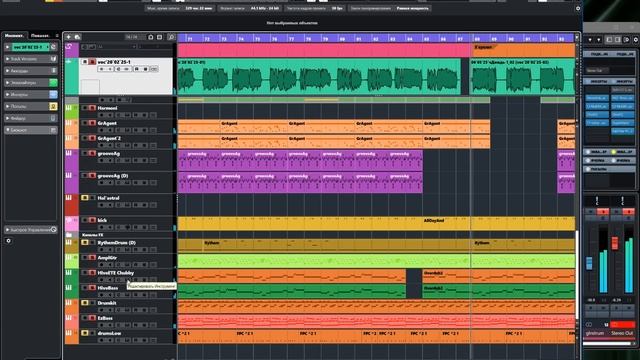Toggle mute on the vec'28'02'25-1 track
Image resolution: width=640 pixels, height=360 pixels.
(85, 62)
